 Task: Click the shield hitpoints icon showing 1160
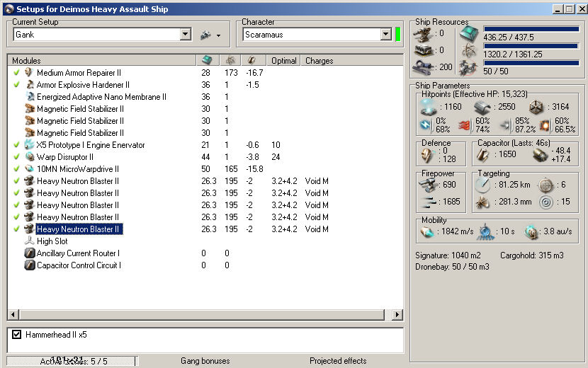tap(429, 108)
